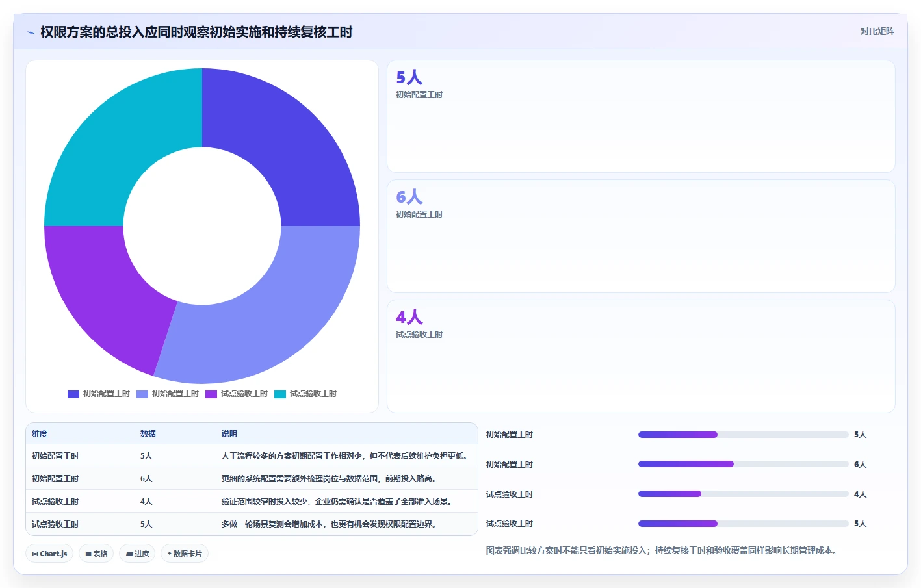Image resolution: width=921 pixels, height=588 pixels.
Task: Click the 6人 value beside the progress bar
Action: pyautogui.click(x=860, y=465)
